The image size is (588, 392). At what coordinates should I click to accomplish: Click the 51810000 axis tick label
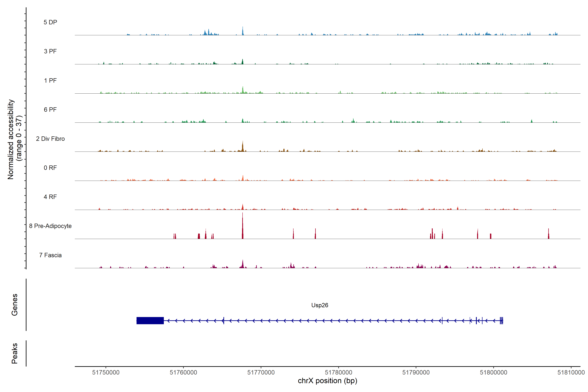tap(571, 373)
